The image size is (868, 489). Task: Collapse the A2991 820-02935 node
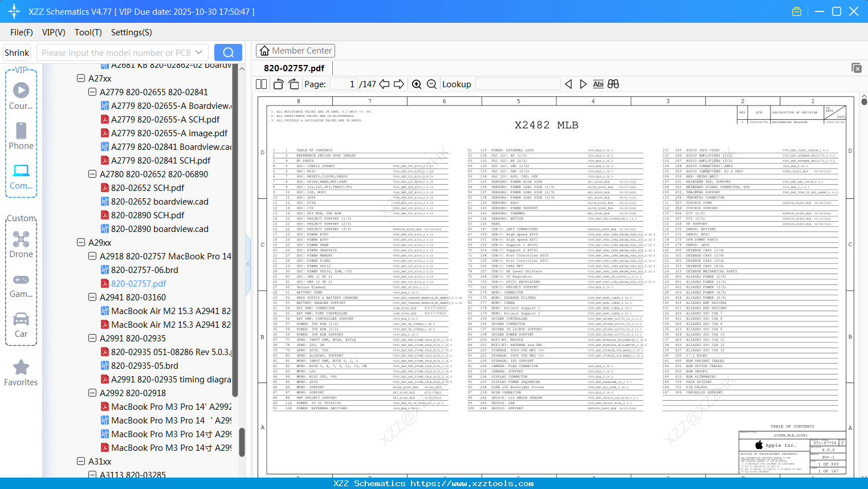tap(92, 338)
